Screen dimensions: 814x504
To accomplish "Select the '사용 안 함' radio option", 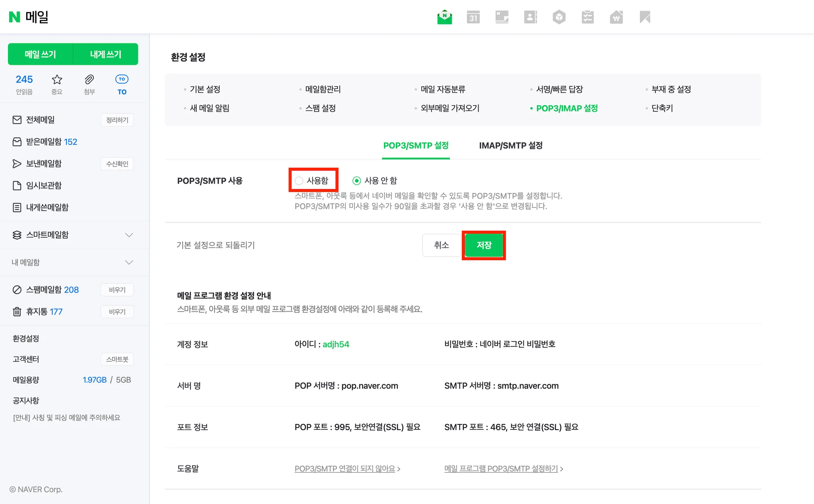I will point(357,181).
